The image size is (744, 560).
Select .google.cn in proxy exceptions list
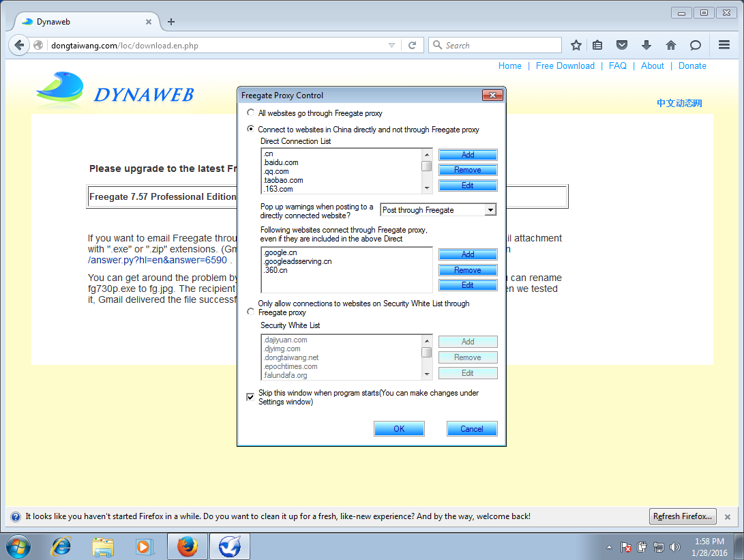tap(280, 252)
